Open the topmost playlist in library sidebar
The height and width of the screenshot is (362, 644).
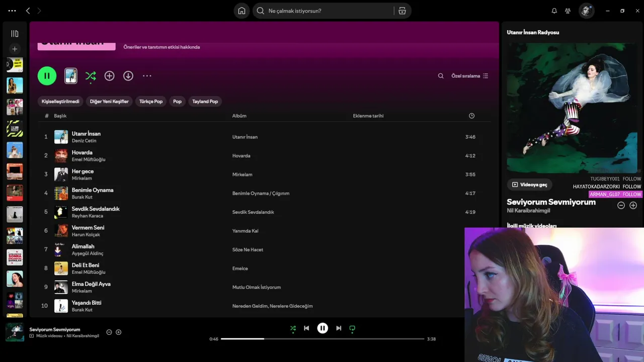click(x=15, y=64)
